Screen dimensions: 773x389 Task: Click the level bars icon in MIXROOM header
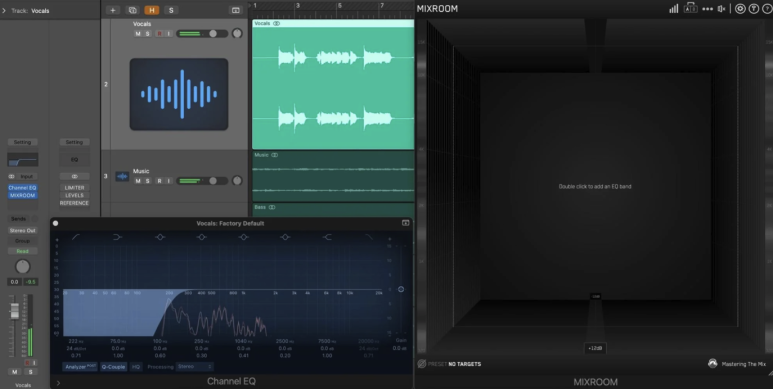[673, 8]
